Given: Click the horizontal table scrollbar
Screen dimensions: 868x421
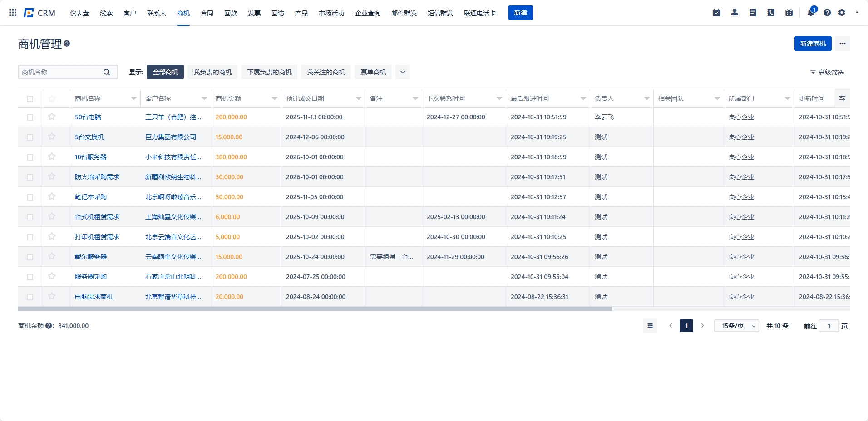Looking at the screenshot, I should point(315,308).
